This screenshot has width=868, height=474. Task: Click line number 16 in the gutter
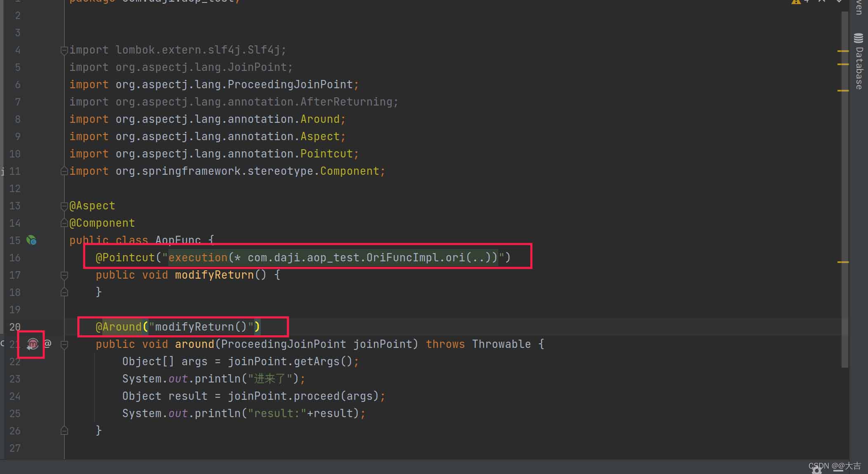(15, 258)
